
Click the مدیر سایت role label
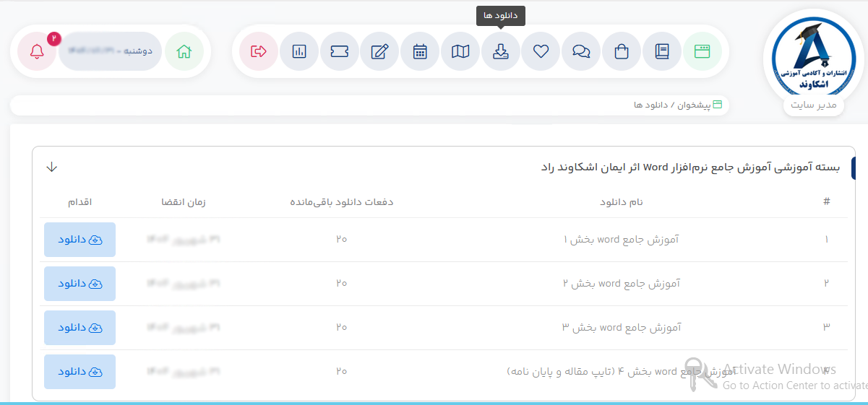[814, 105]
